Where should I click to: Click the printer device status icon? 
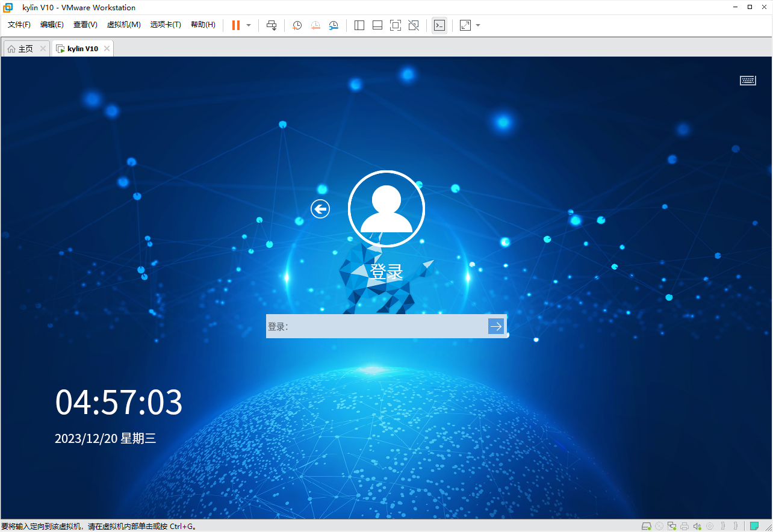pyautogui.click(x=685, y=526)
